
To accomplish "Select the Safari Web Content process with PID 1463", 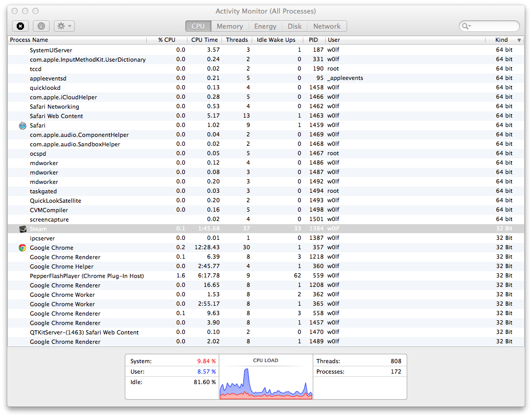I will 266,116.
